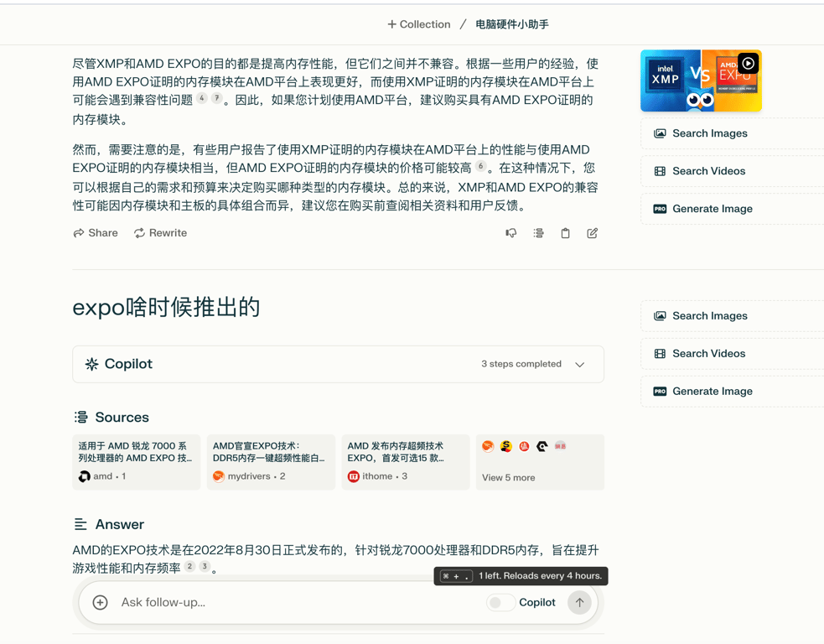Click the edit query pencil icon
Screen dimensions: 824x644
(593, 233)
